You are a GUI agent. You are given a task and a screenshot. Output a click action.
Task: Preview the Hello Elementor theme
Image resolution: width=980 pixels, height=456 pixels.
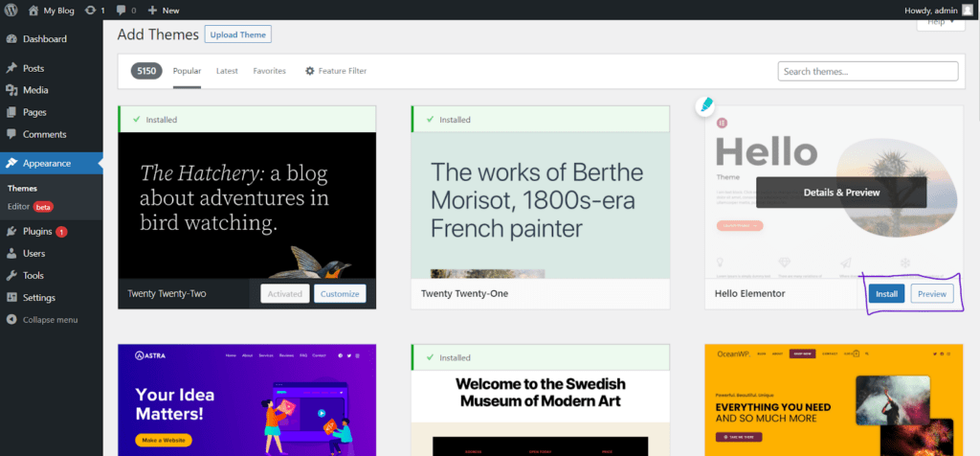tap(932, 293)
